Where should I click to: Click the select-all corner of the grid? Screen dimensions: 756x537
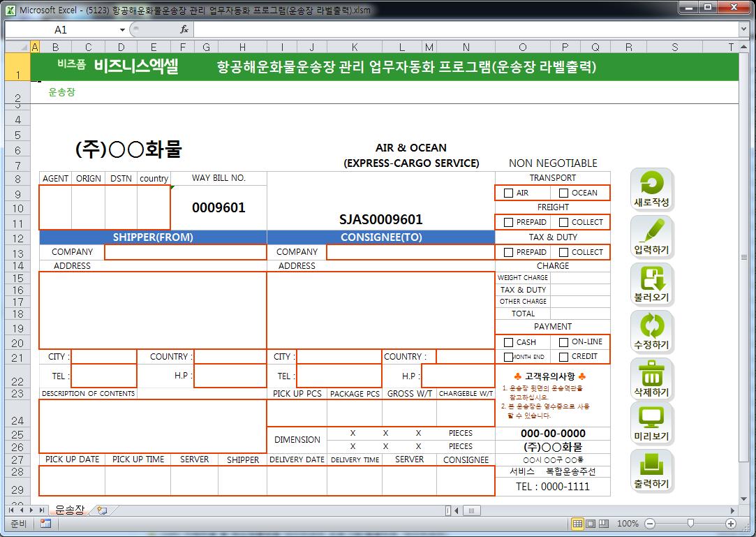[x=17, y=47]
